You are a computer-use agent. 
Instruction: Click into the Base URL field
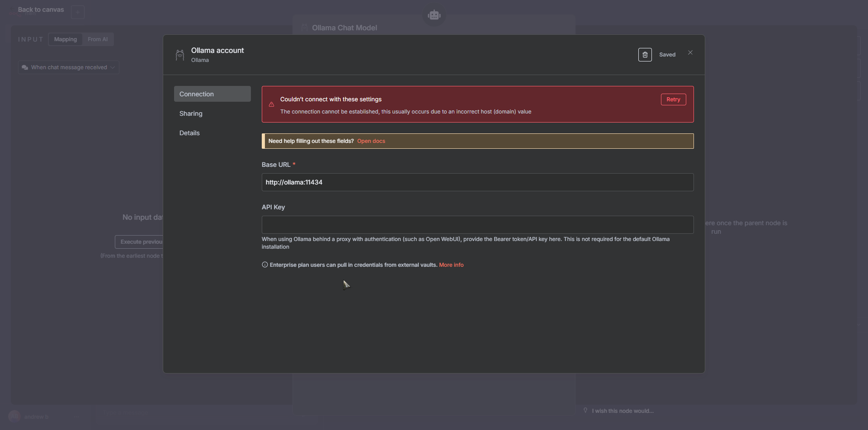coord(477,182)
